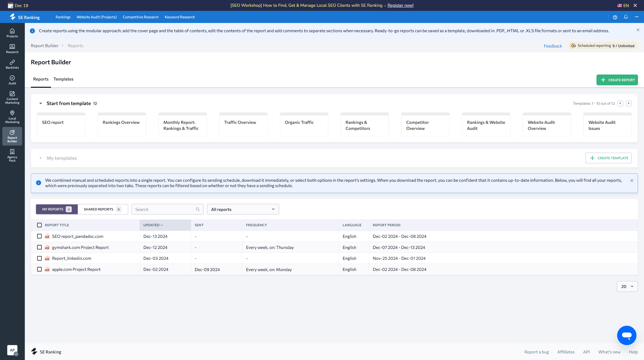Click the notifications bell icon

[x=626, y=17]
